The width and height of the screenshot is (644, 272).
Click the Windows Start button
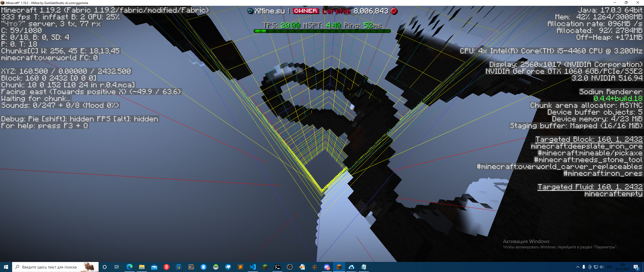tap(6, 267)
